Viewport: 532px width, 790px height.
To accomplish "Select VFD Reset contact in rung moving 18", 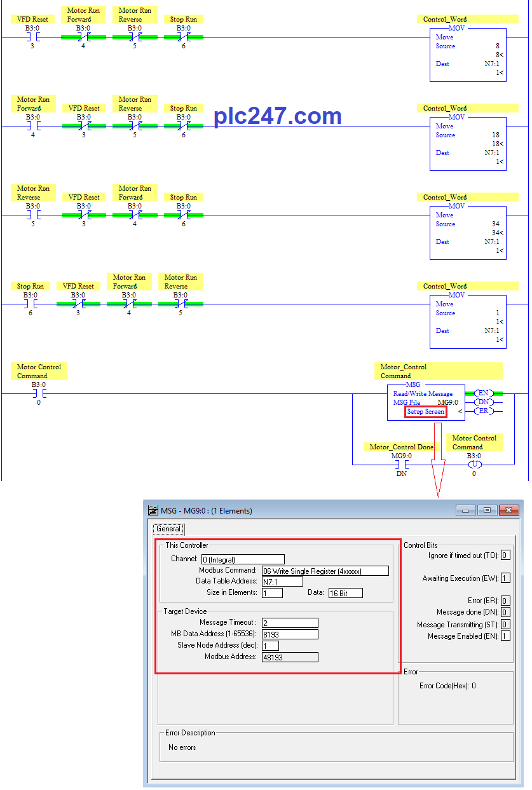I will [84, 126].
